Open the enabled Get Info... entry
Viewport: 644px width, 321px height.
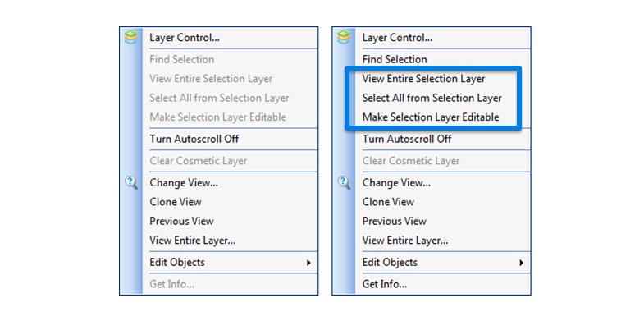point(385,284)
